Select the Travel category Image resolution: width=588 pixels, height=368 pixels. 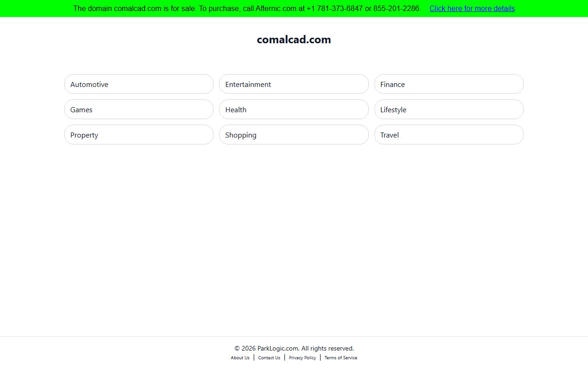click(x=448, y=135)
